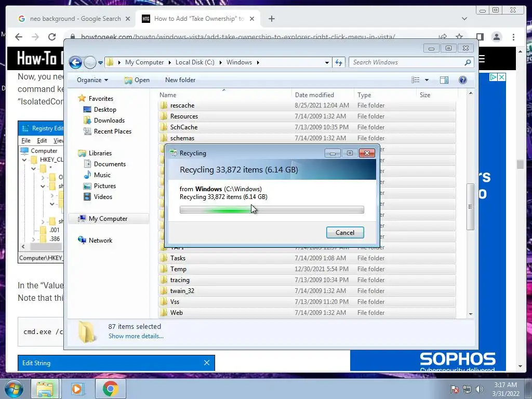Open the Windows Explorer taskbar icon

pos(45,389)
